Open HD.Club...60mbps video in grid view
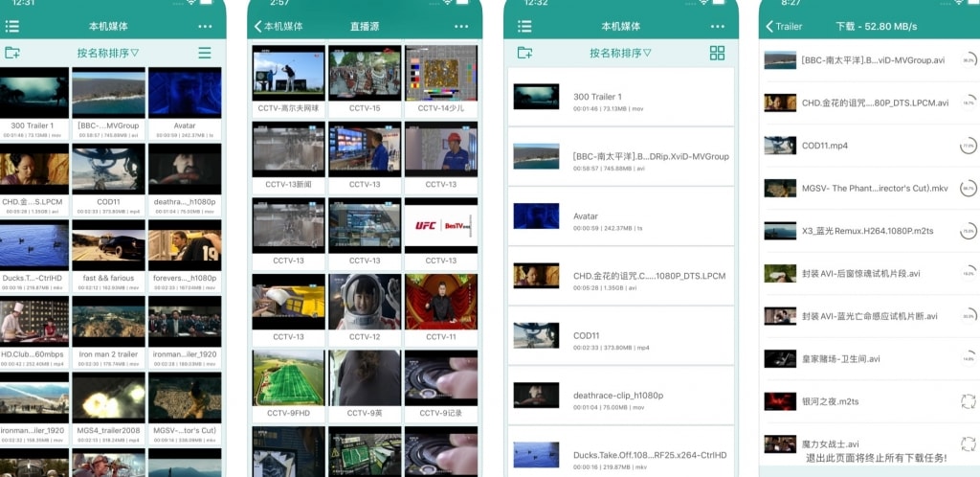 coord(33,321)
